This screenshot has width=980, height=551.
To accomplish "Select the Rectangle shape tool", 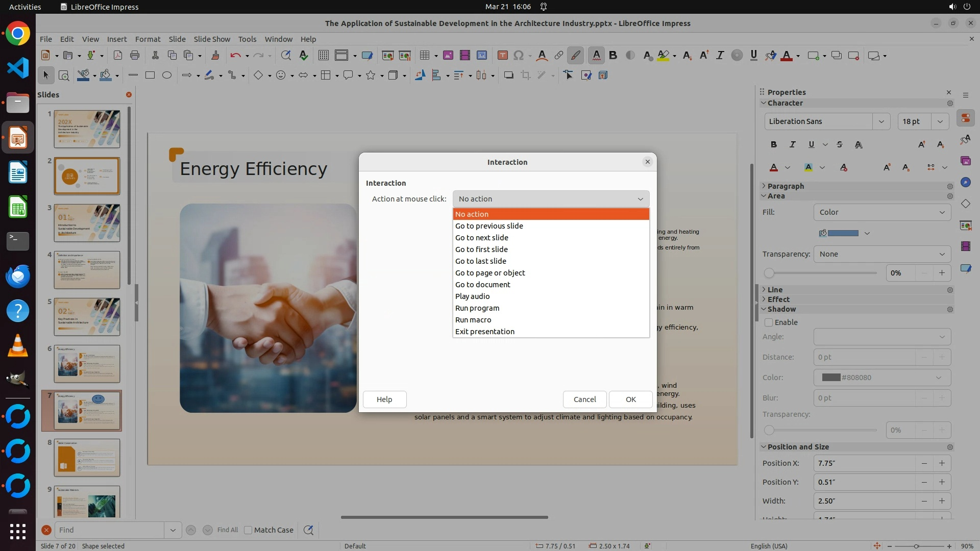I will (x=150, y=75).
